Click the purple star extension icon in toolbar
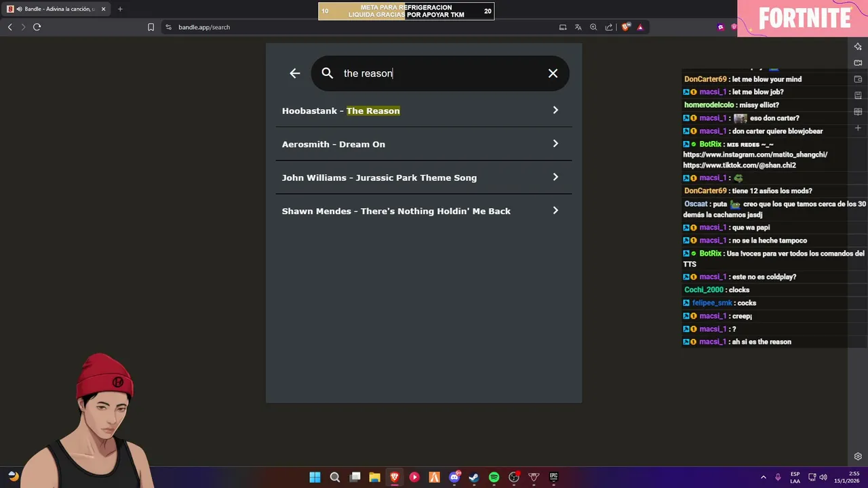868x488 pixels. click(x=721, y=27)
